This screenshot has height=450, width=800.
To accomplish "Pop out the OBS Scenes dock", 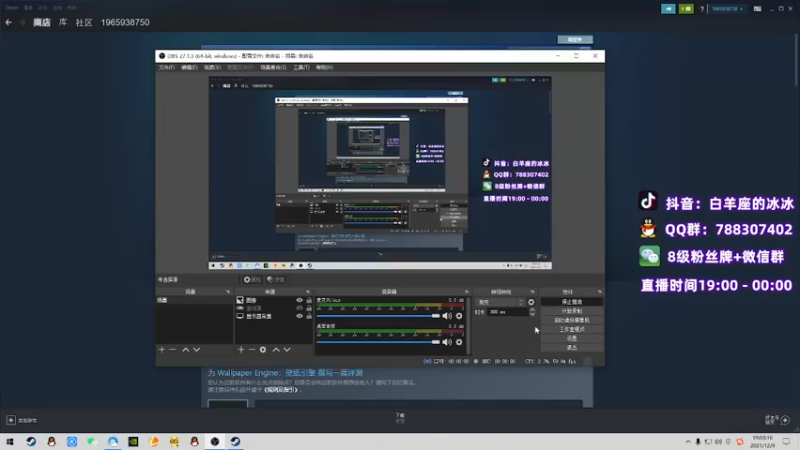I will tap(228, 291).
